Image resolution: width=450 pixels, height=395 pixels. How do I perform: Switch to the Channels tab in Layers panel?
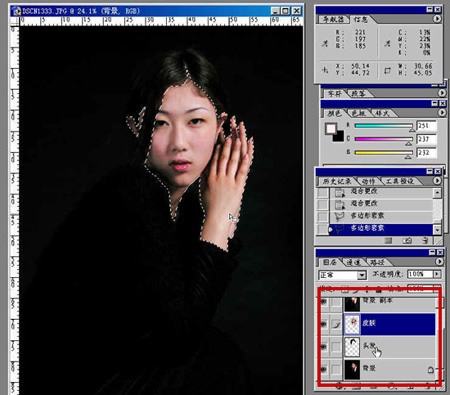coord(353,262)
